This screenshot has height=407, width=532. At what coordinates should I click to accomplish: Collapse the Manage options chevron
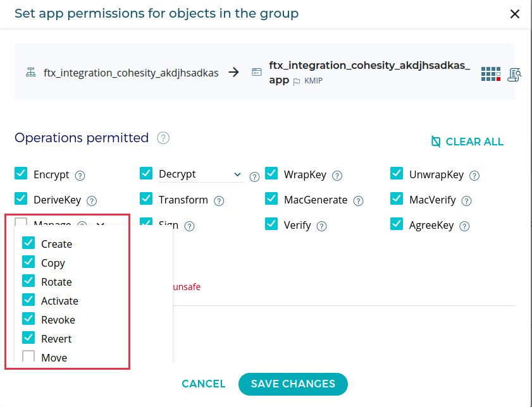click(99, 224)
